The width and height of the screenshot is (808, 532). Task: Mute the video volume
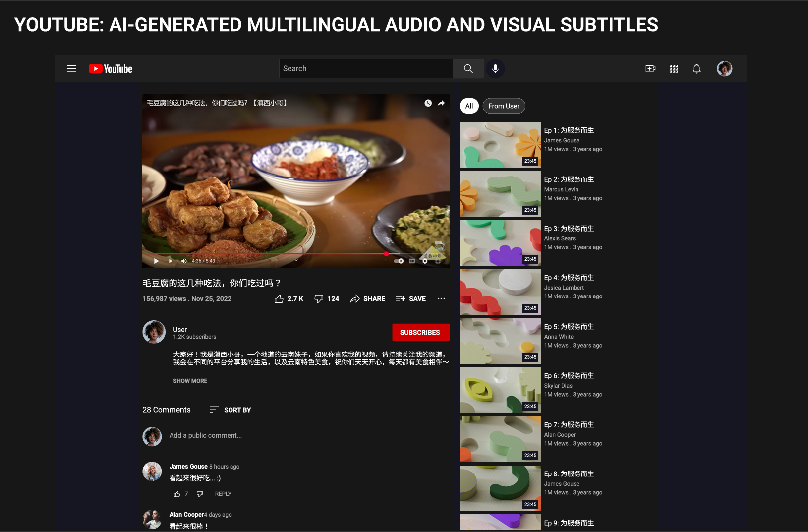click(183, 261)
